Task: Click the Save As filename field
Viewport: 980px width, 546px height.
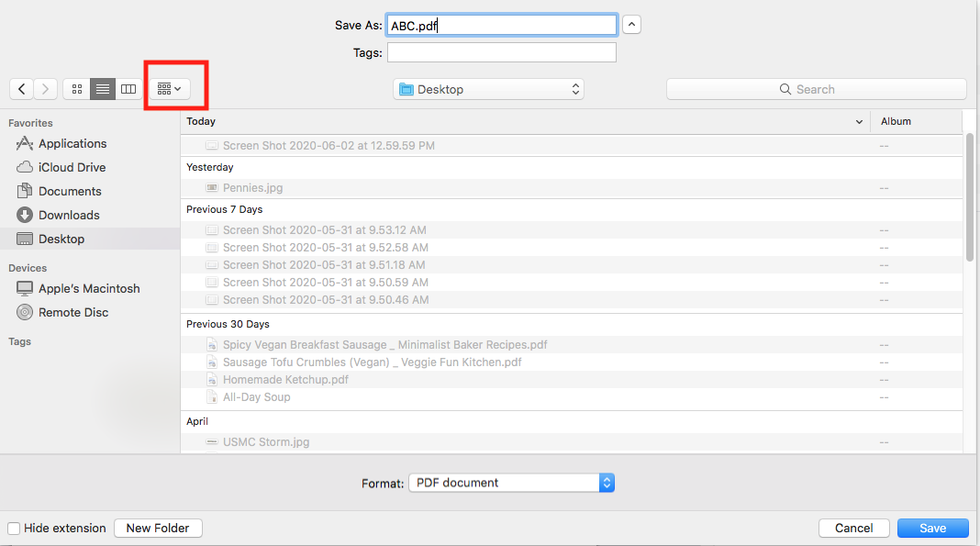Action: (501, 25)
